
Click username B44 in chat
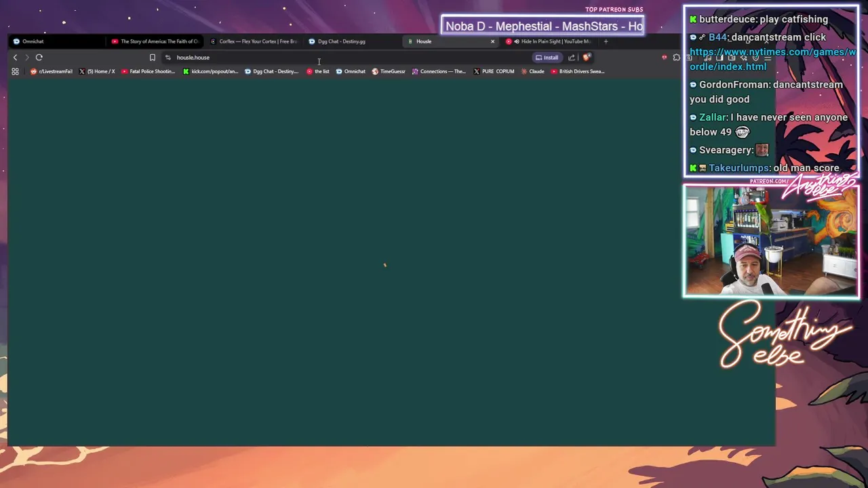point(717,37)
